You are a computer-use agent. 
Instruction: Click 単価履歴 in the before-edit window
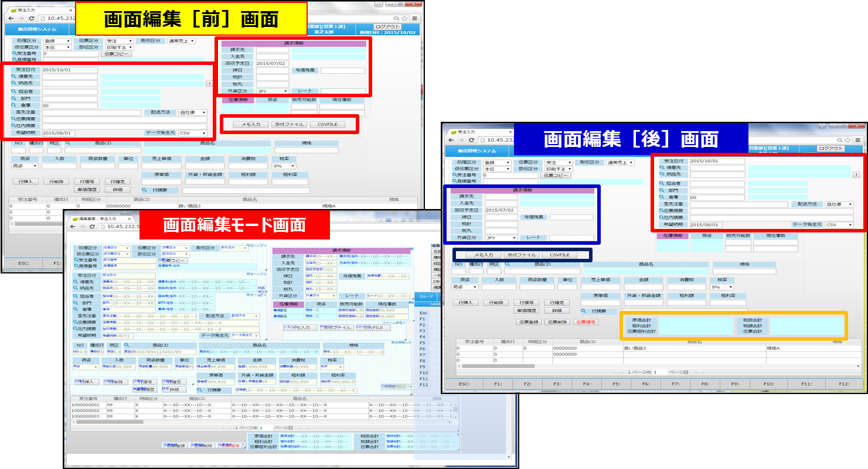point(87,190)
